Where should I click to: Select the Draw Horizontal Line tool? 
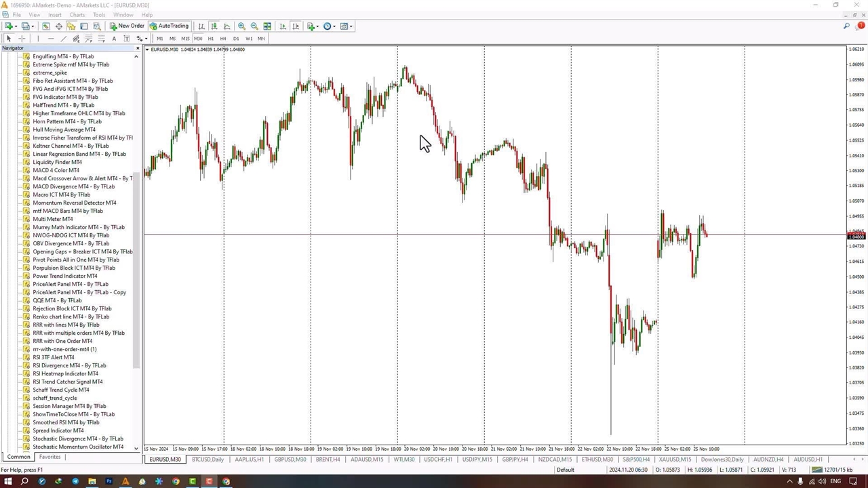50,39
